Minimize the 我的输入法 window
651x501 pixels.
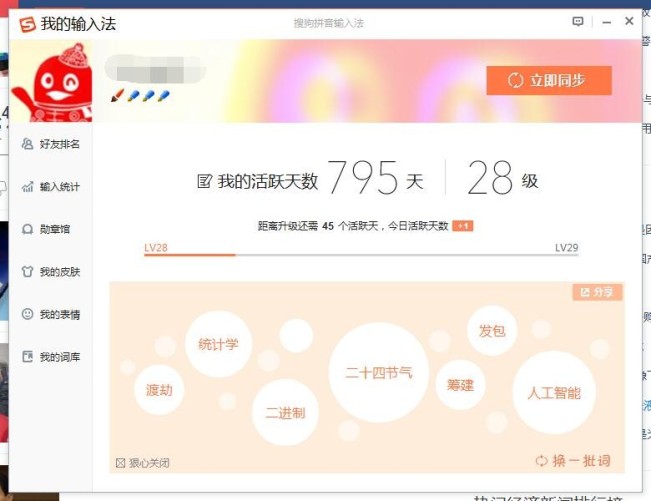click(x=607, y=22)
